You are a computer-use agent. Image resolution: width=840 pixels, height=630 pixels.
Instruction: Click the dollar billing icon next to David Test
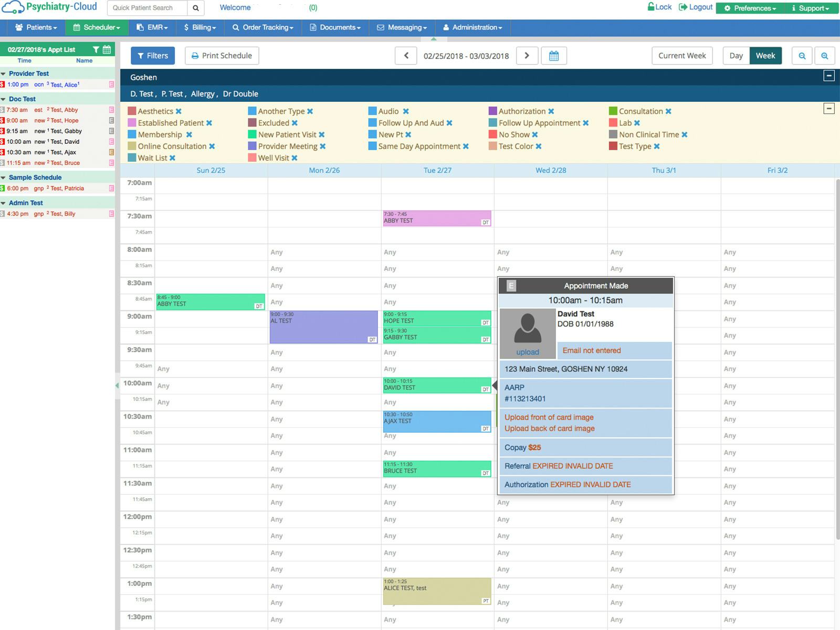(x=3, y=142)
